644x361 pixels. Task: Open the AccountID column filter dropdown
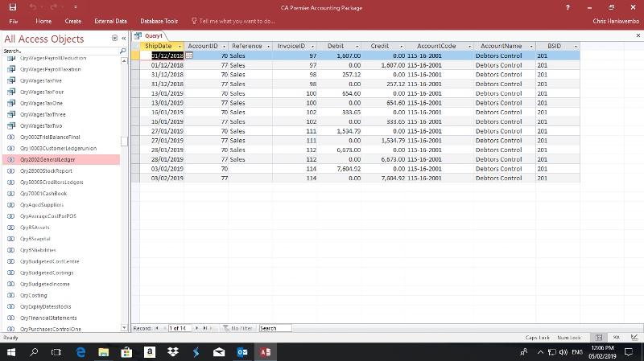(x=224, y=47)
